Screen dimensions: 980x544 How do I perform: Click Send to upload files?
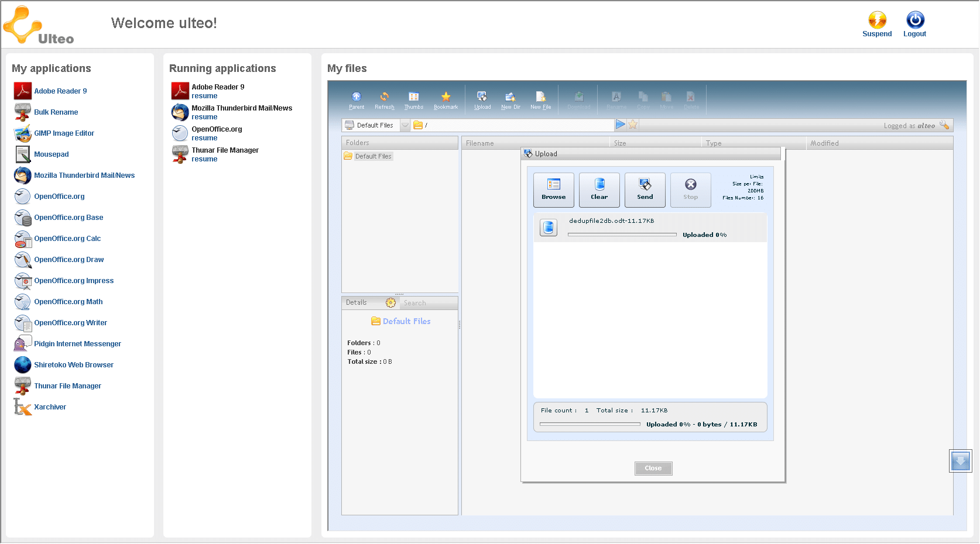point(645,190)
